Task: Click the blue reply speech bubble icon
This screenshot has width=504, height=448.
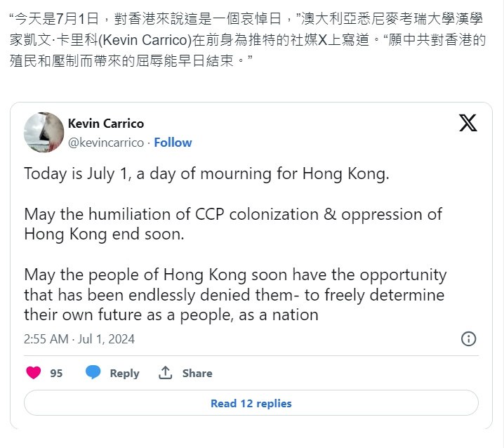Action: (x=93, y=373)
